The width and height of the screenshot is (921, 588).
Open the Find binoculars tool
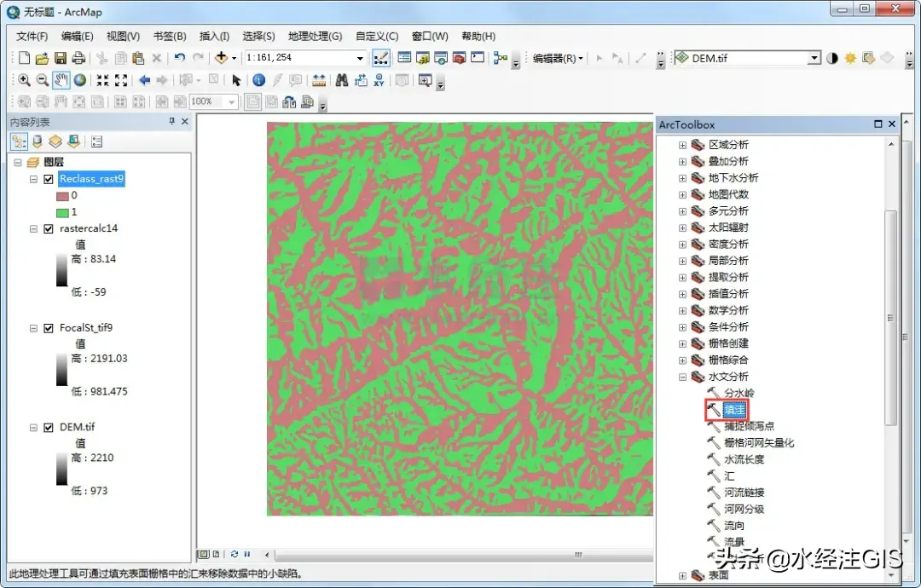pos(341,80)
